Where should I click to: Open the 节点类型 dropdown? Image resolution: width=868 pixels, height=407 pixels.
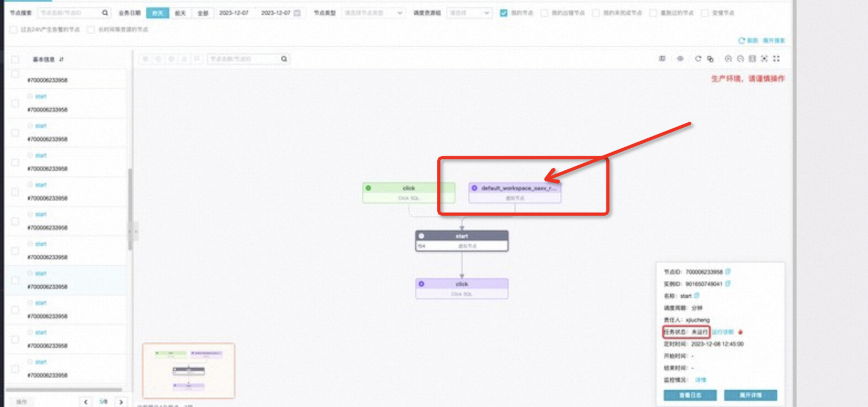point(373,13)
